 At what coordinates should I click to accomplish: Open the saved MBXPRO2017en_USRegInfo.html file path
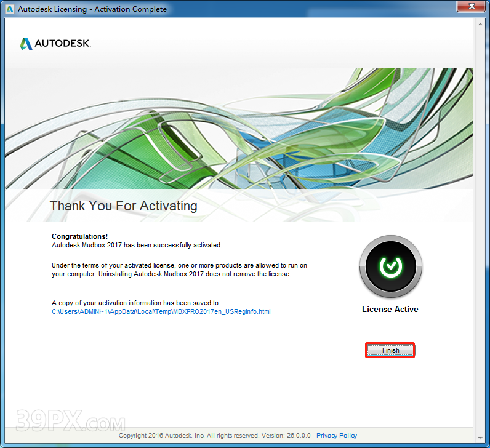[161, 311]
